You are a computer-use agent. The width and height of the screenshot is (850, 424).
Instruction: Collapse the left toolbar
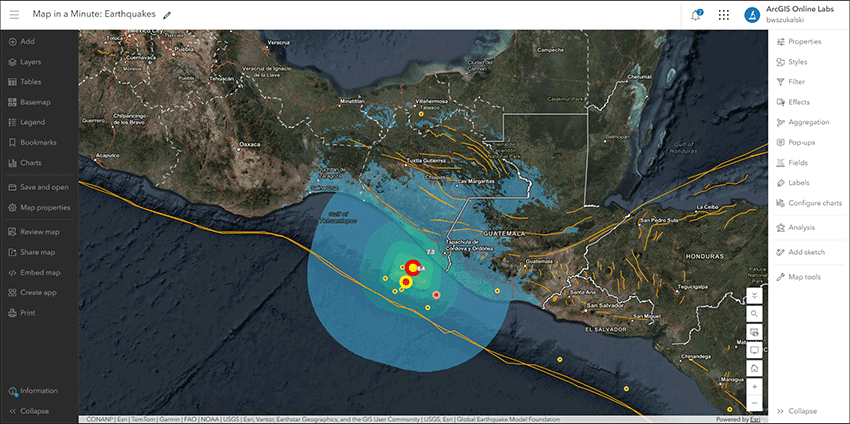tap(29, 411)
